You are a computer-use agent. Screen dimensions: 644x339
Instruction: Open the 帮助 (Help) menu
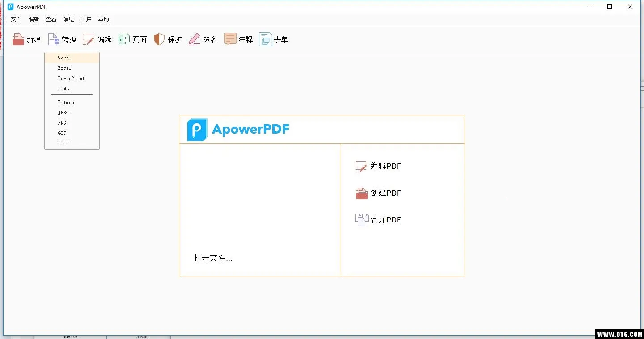tap(103, 19)
